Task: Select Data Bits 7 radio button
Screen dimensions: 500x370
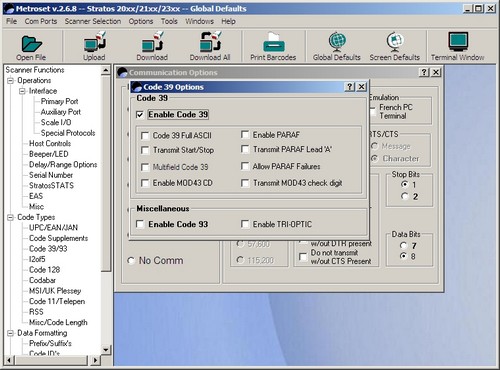Action: (x=403, y=246)
